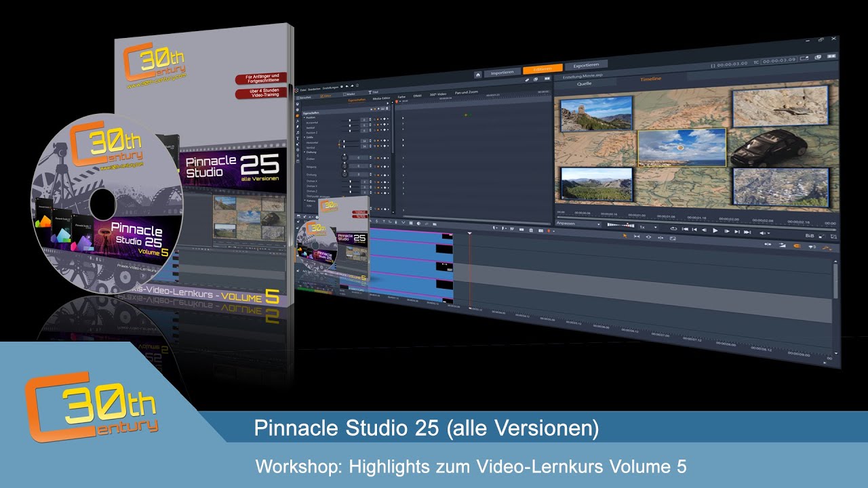Switch to the Editieren tab

click(x=542, y=68)
